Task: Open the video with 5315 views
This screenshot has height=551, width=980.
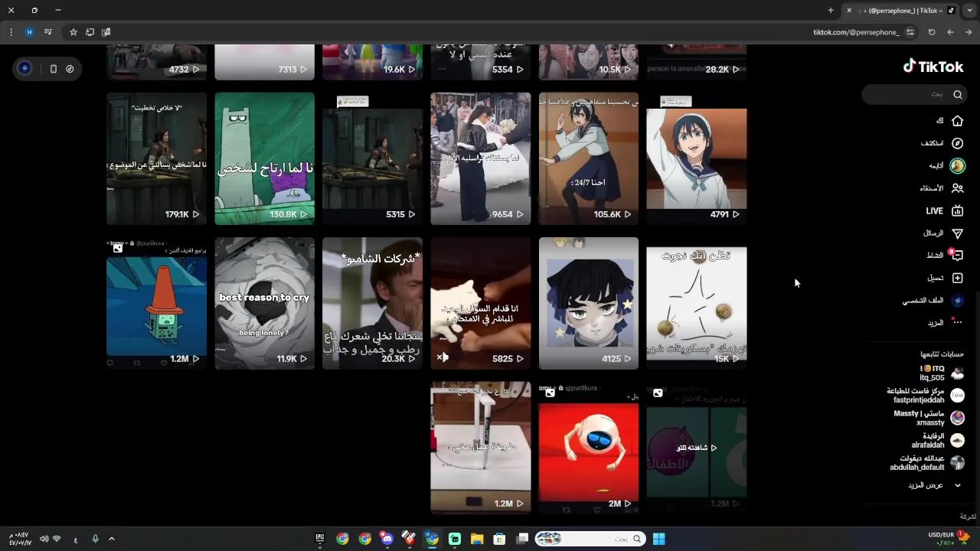Action: [x=372, y=158]
